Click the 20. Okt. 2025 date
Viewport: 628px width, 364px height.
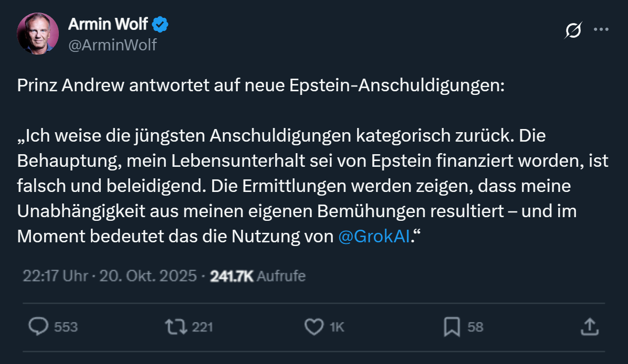click(x=148, y=276)
